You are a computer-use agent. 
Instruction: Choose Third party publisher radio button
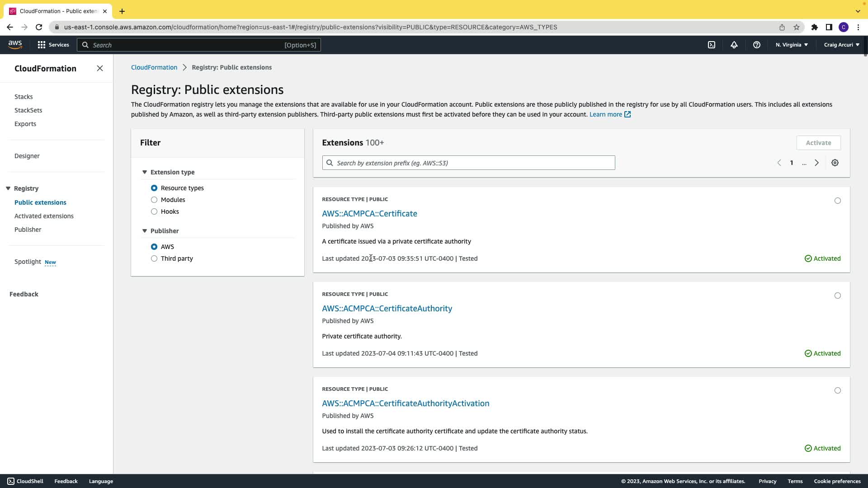pyautogui.click(x=154, y=258)
